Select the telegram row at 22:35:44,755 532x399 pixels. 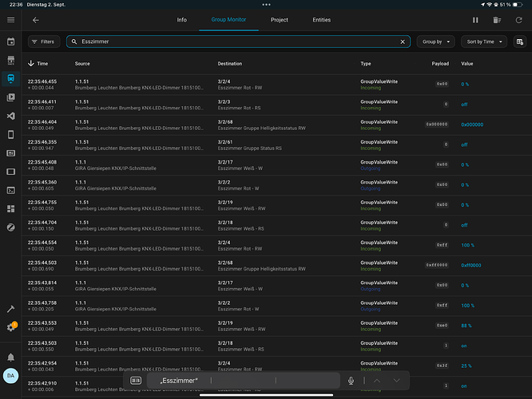click(x=276, y=205)
